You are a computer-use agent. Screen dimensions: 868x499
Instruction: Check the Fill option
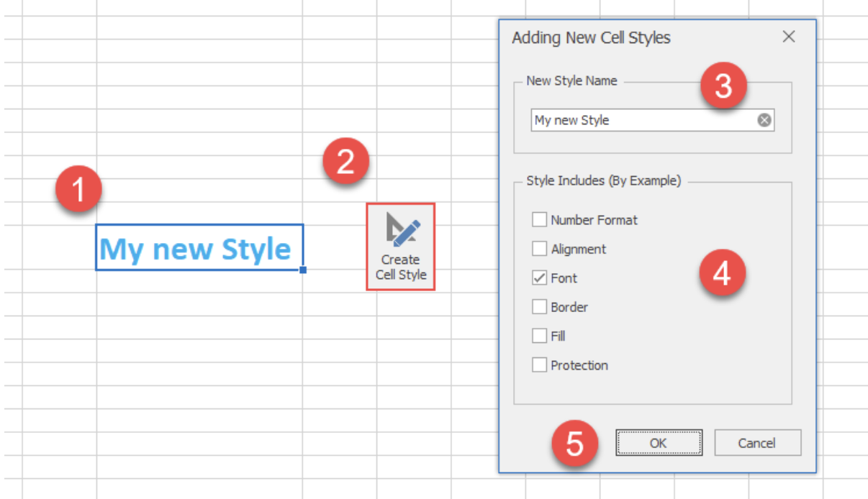click(x=539, y=336)
